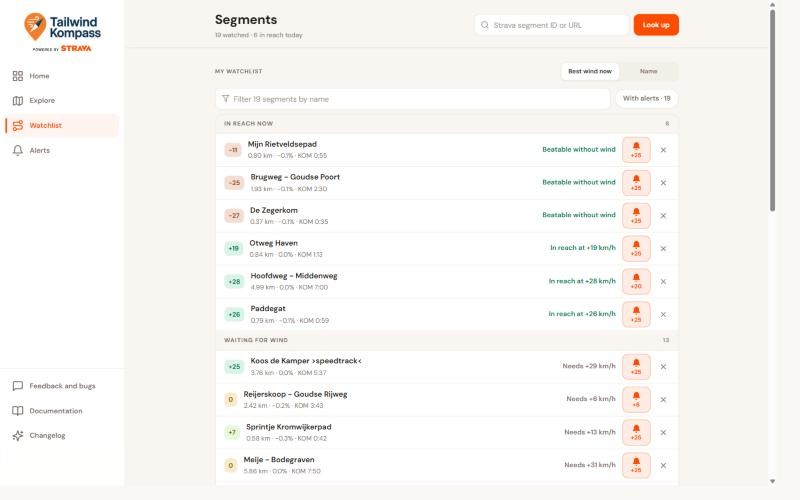The image size is (800, 500).
Task: Open Feedback and bugs
Action: [x=61, y=386]
